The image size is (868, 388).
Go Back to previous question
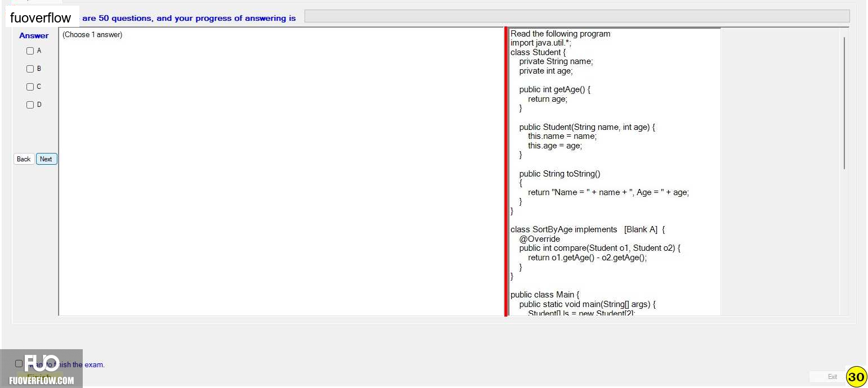24,159
